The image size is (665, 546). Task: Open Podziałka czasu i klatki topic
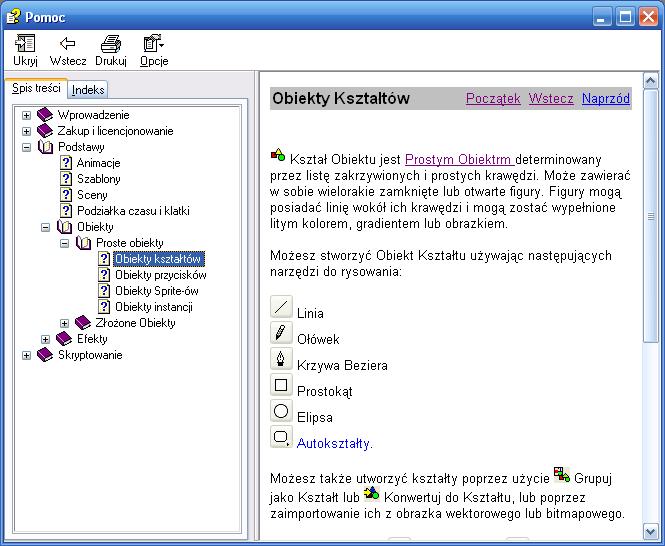pos(133,211)
